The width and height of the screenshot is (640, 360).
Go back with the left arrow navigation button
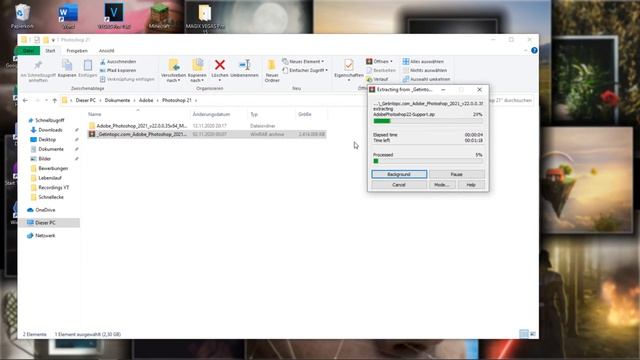pyautogui.click(x=25, y=100)
